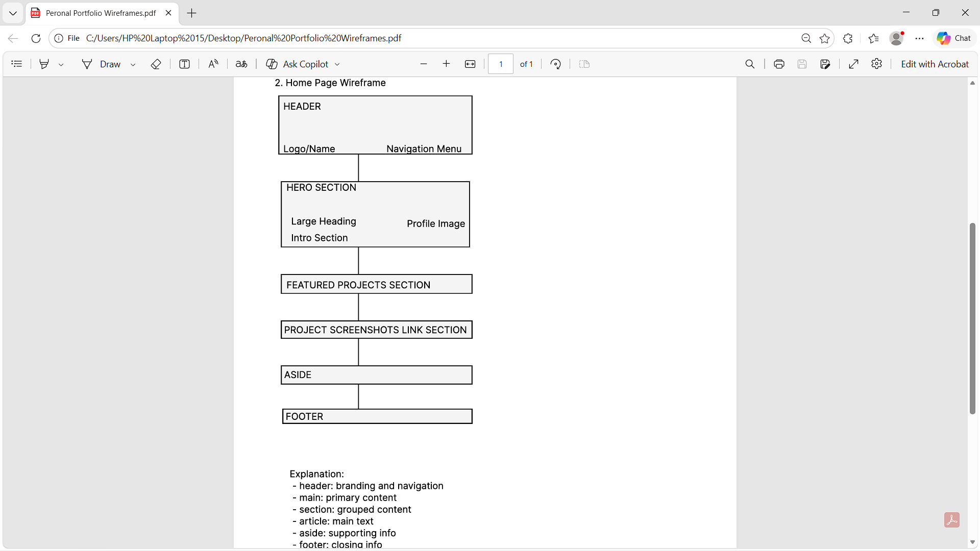Translate the PDF text

tap(241, 64)
